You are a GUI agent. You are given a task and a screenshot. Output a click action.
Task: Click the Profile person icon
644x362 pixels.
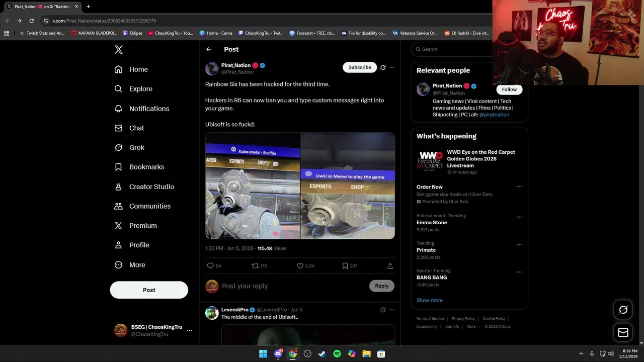(118, 245)
